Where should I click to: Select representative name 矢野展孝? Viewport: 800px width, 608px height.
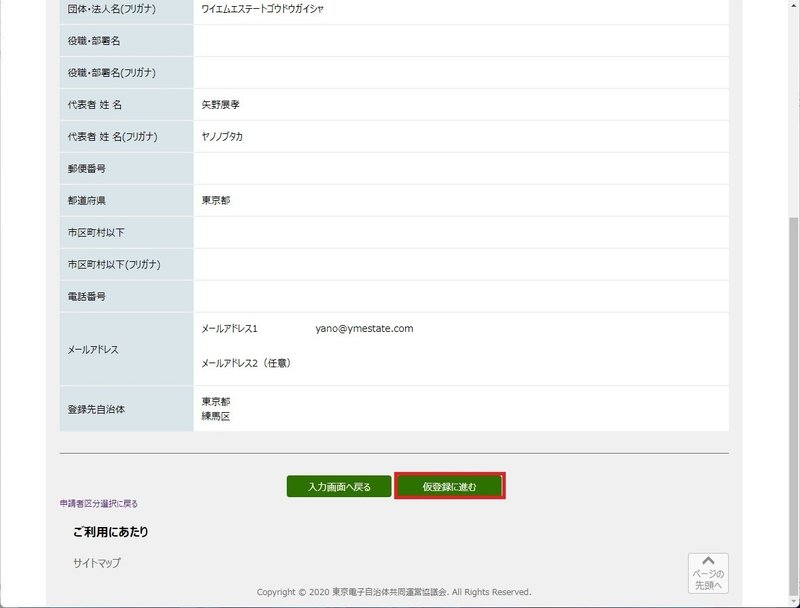220,105
